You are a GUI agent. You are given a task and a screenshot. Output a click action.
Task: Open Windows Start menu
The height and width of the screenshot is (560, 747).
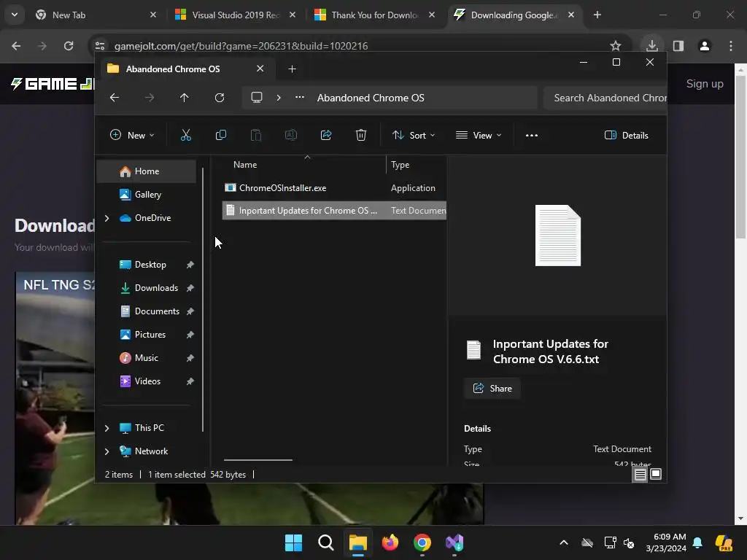tap(293, 542)
